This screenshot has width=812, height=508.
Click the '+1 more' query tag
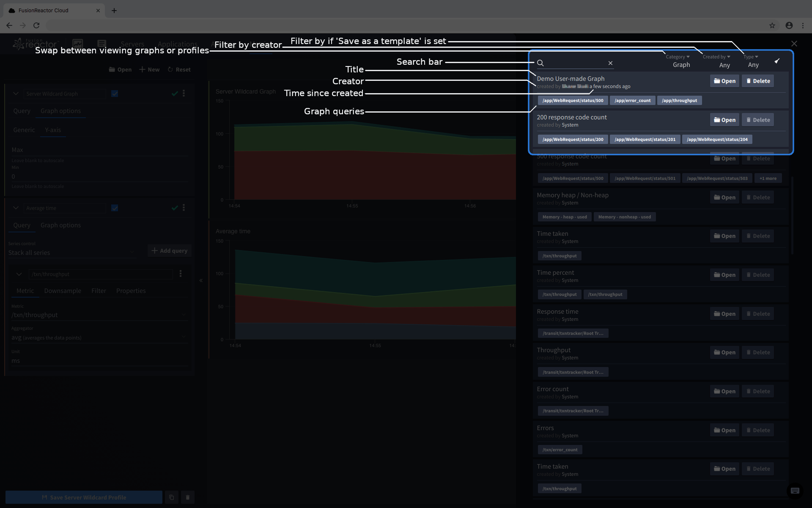click(768, 178)
